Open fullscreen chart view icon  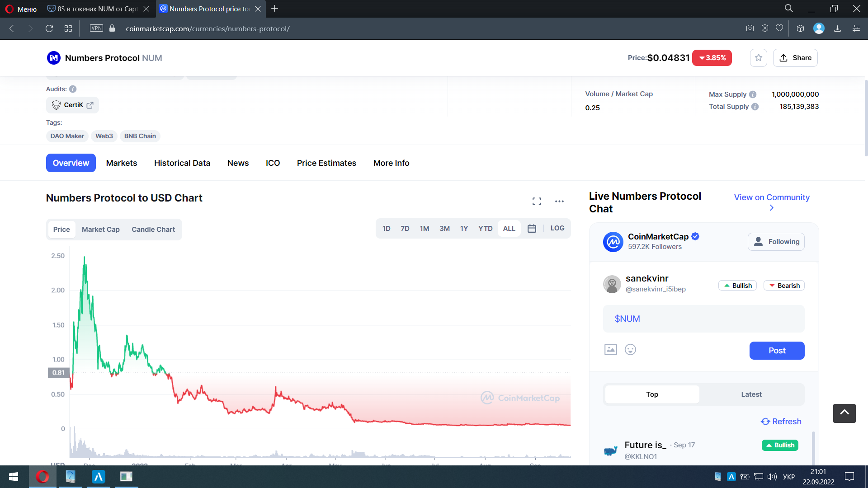pyautogui.click(x=537, y=202)
